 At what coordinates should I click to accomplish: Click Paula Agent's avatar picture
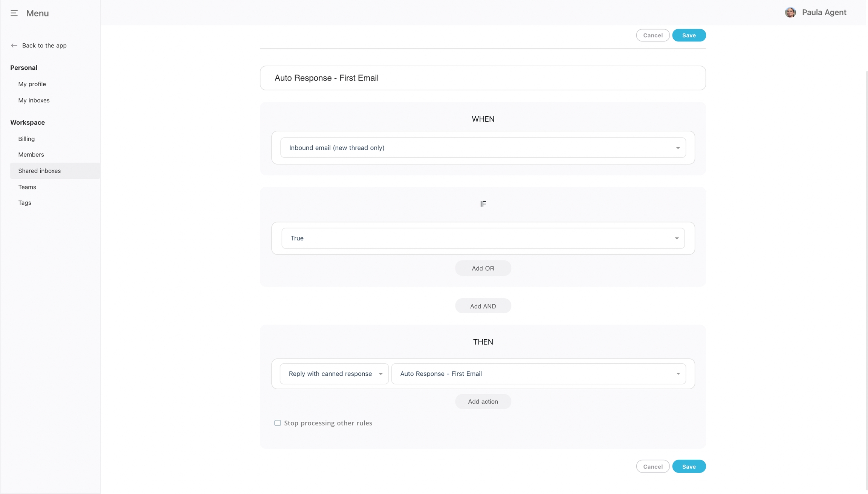(790, 12)
